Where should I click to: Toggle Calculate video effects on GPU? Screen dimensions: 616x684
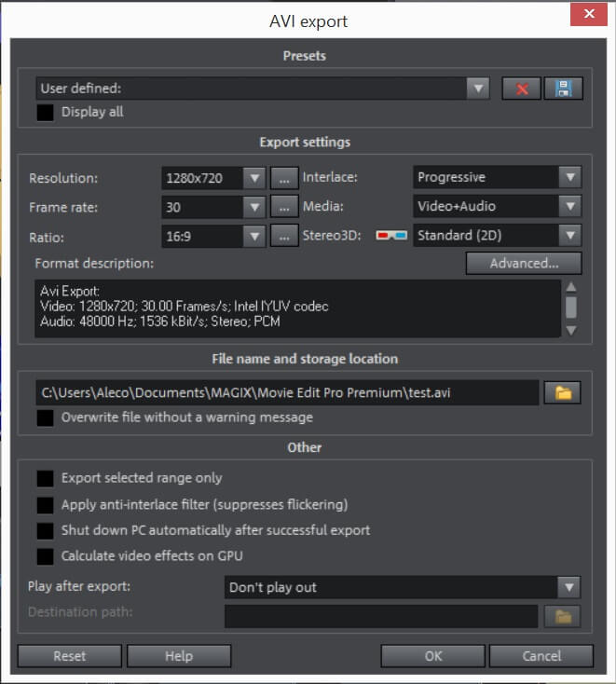46,556
